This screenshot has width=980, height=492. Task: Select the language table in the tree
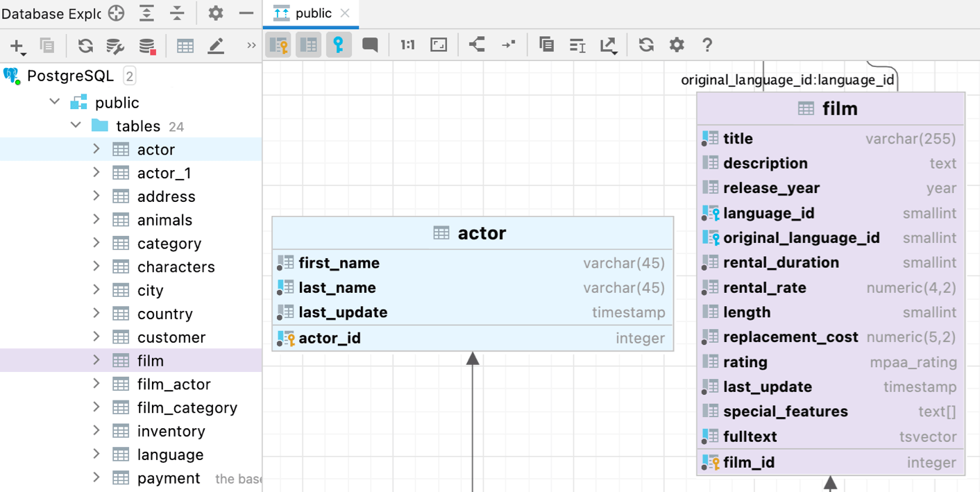[170, 455]
